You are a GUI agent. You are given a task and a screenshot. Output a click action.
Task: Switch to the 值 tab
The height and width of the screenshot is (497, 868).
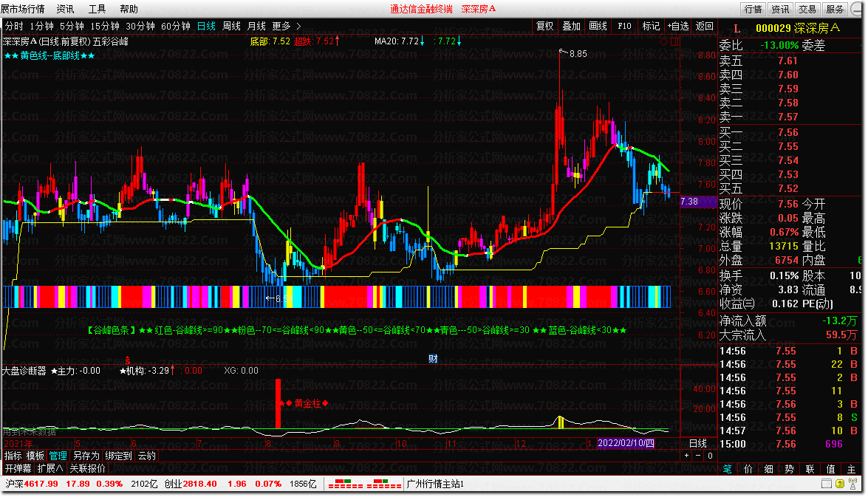(x=831, y=469)
